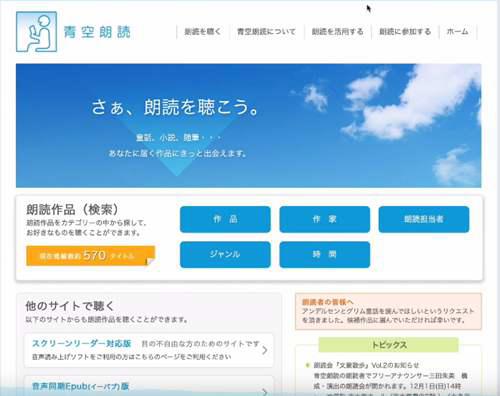Open the 朗読を活用する menu item

point(337,32)
